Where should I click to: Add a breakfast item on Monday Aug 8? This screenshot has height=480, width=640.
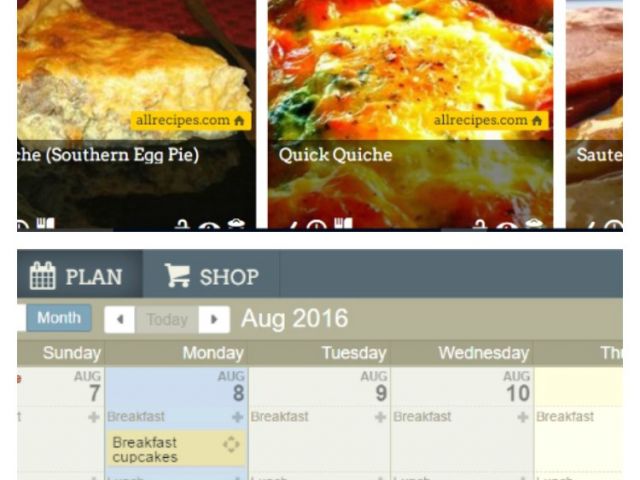coord(237,417)
